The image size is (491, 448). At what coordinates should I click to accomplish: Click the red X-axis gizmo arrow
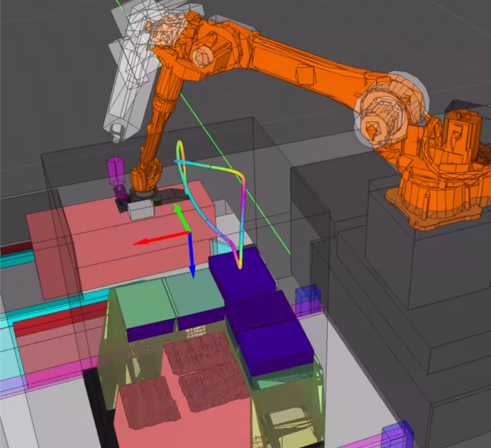pos(161,238)
